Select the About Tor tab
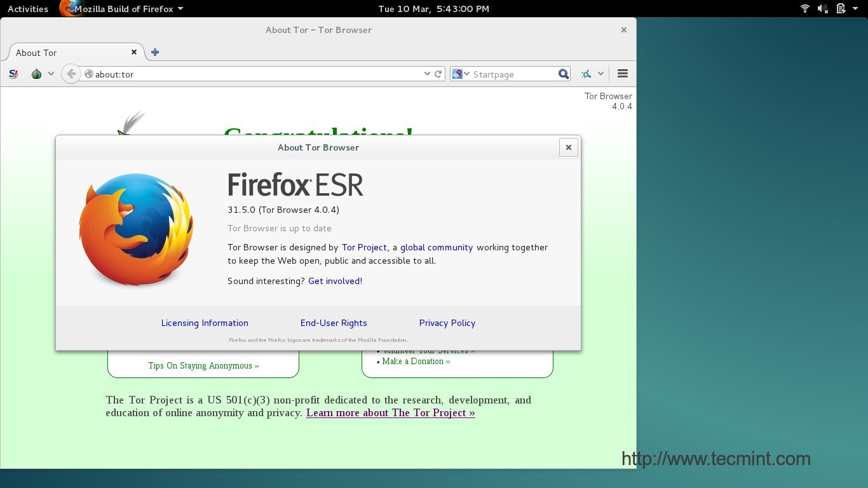This screenshot has width=868, height=488. (x=70, y=53)
